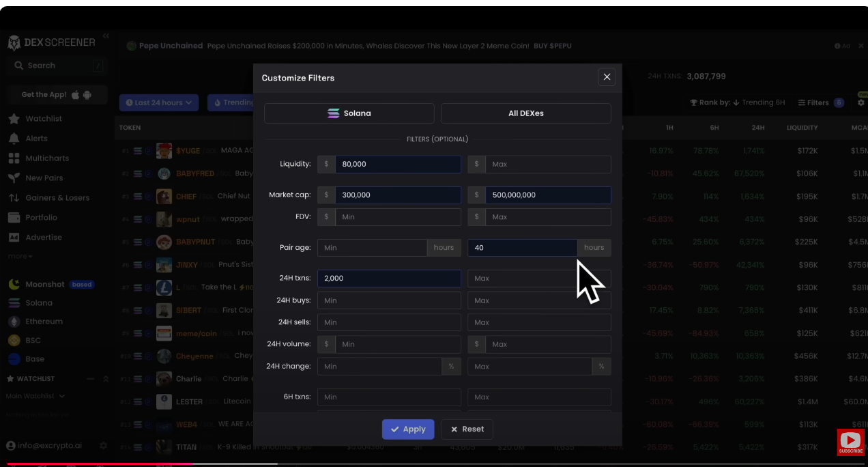Open account settings gear icon
Image resolution: width=868 pixels, height=467 pixels.
pyautogui.click(x=104, y=445)
